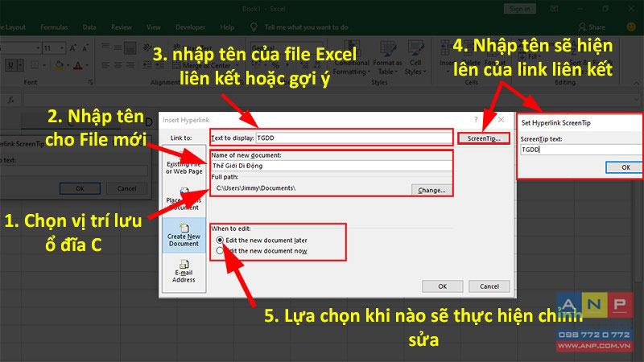Open the Format as Table dropdown

pos(387,58)
